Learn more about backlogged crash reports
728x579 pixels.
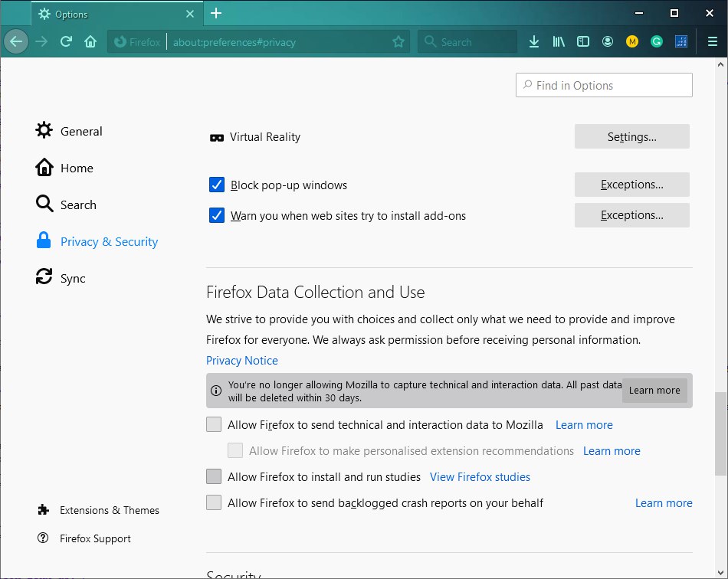click(x=664, y=503)
